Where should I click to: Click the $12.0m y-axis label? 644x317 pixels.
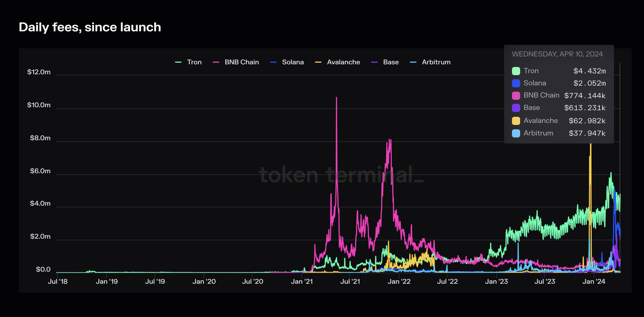coord(39,72)
